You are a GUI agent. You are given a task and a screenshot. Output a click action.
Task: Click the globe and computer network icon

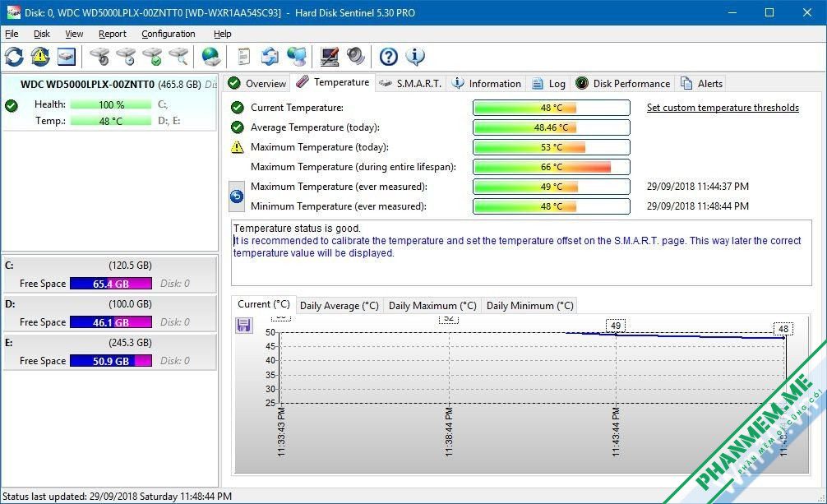[x=297, y=57]
